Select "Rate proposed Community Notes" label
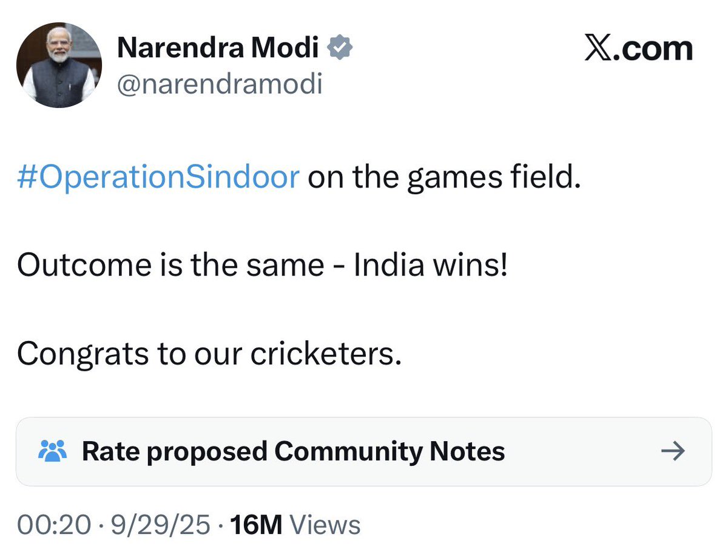Viewport: 728px width, 560px height. pos(294,451)
